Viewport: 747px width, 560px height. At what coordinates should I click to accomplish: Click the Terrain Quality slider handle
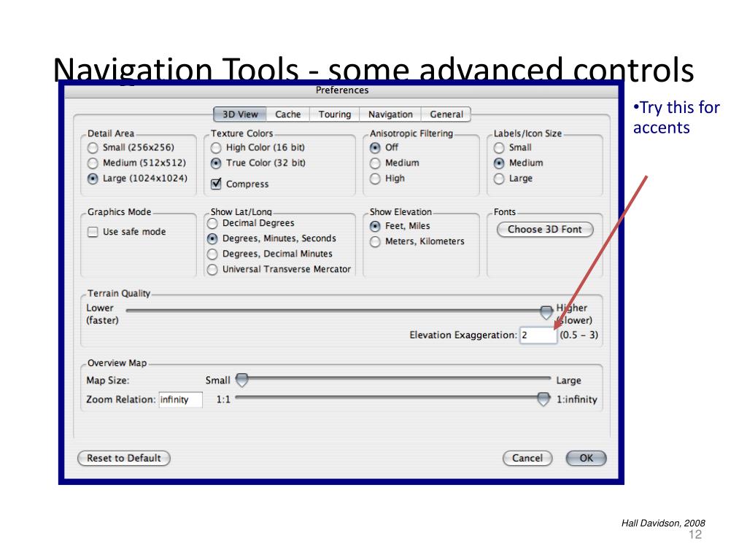pos(546,312)
